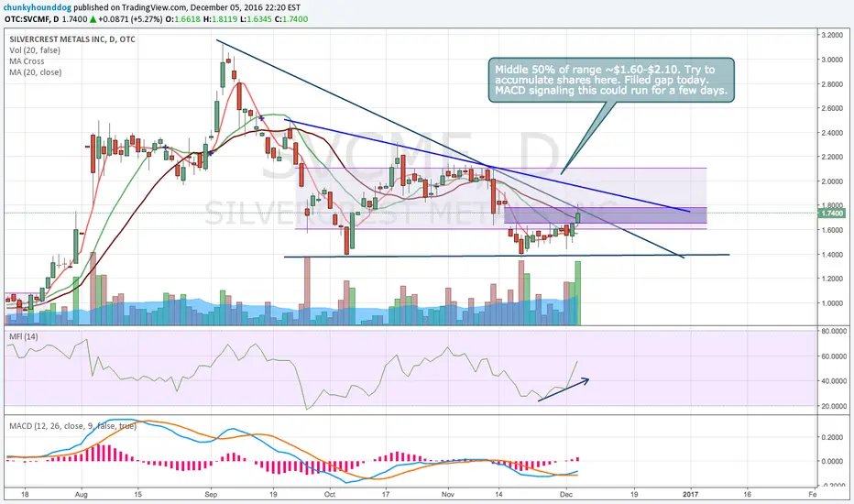854x504 pixels.
Task: Click the Middle 50% of range annotation callout
Action: tap(611, 80)
